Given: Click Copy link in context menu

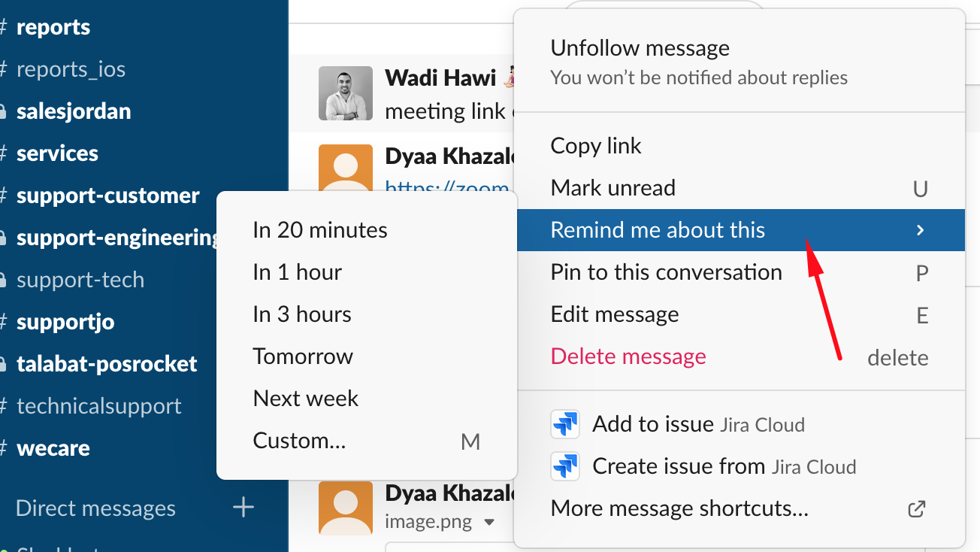Looking at the screenshot, I should [x=595, y=146].
